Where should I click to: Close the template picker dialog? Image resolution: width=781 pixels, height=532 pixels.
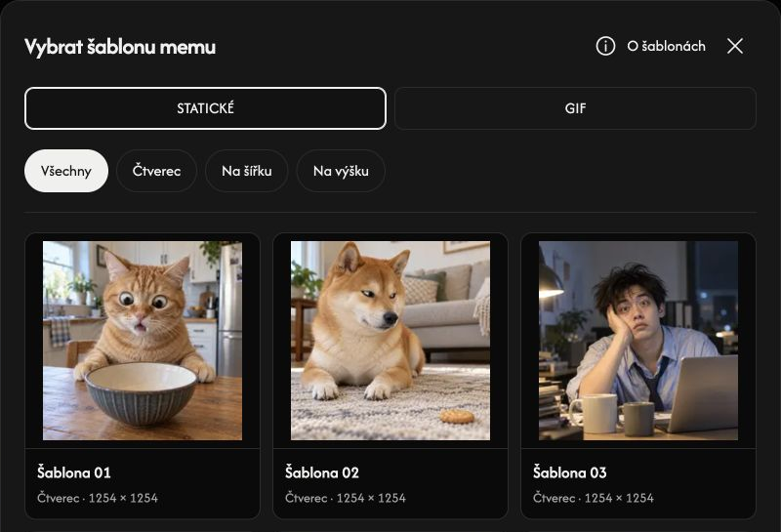pyautogui.click(x=735, y=46)
